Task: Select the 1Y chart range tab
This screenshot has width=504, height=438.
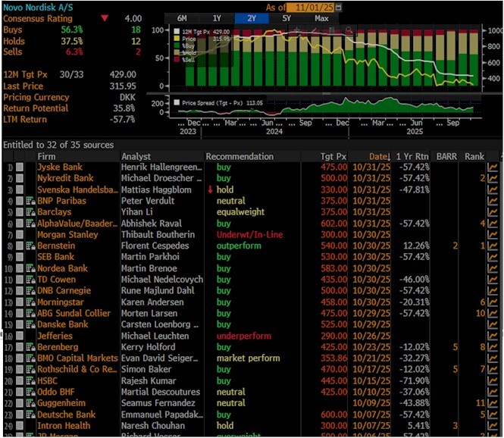Action: (217, 18)
